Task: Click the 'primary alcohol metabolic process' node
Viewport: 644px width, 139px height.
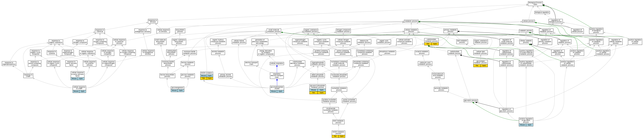Action: click(x=226, y=76)
